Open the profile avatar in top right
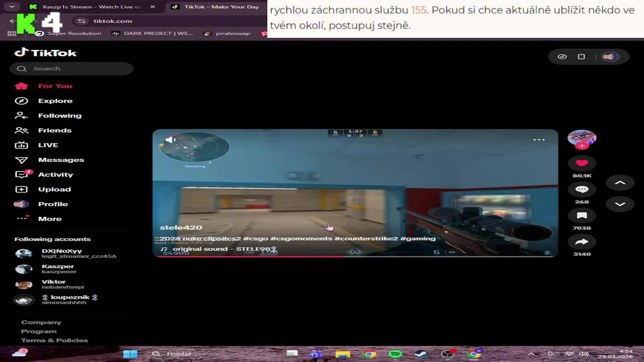This screenshot has height=362, width=644. pos(610,57)
